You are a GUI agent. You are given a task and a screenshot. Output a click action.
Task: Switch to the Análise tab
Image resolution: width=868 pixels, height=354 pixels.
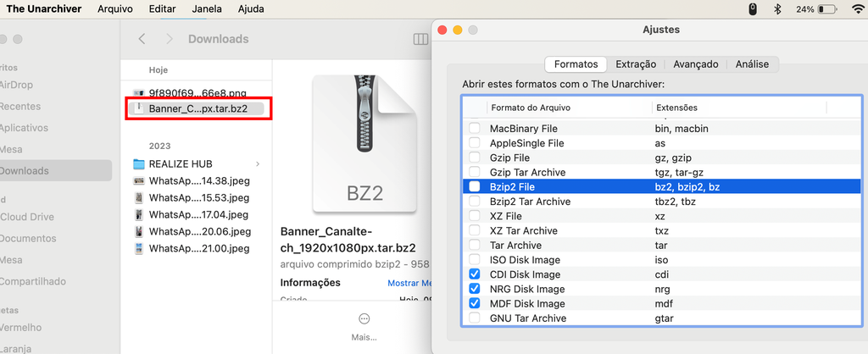pyautogui.click(x=752, y=64)
